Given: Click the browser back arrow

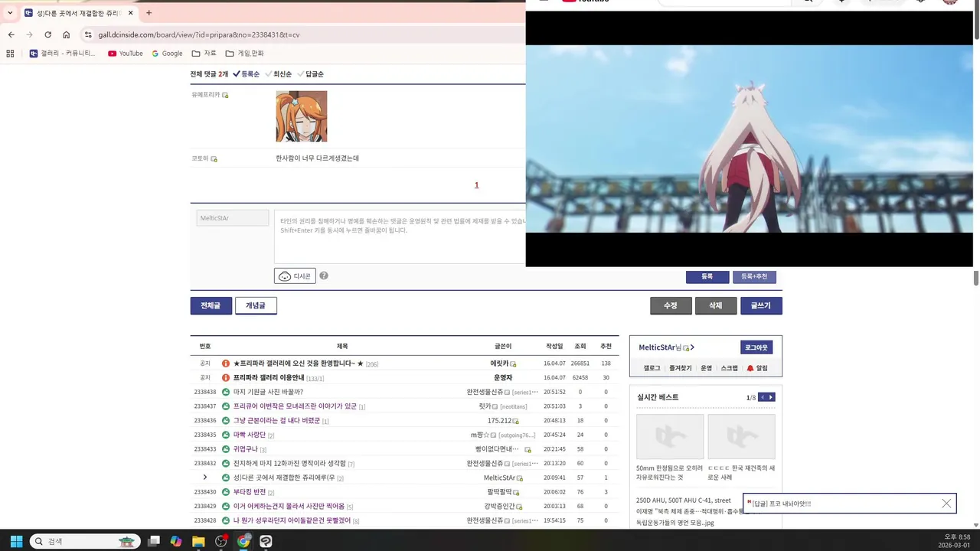Looking at the screenshot, I should click(x=11, y=34).
